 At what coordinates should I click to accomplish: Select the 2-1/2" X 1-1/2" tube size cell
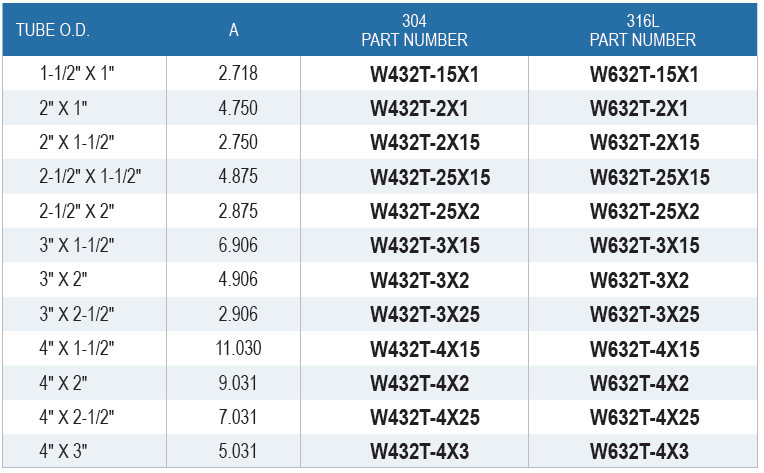(90, 177)
